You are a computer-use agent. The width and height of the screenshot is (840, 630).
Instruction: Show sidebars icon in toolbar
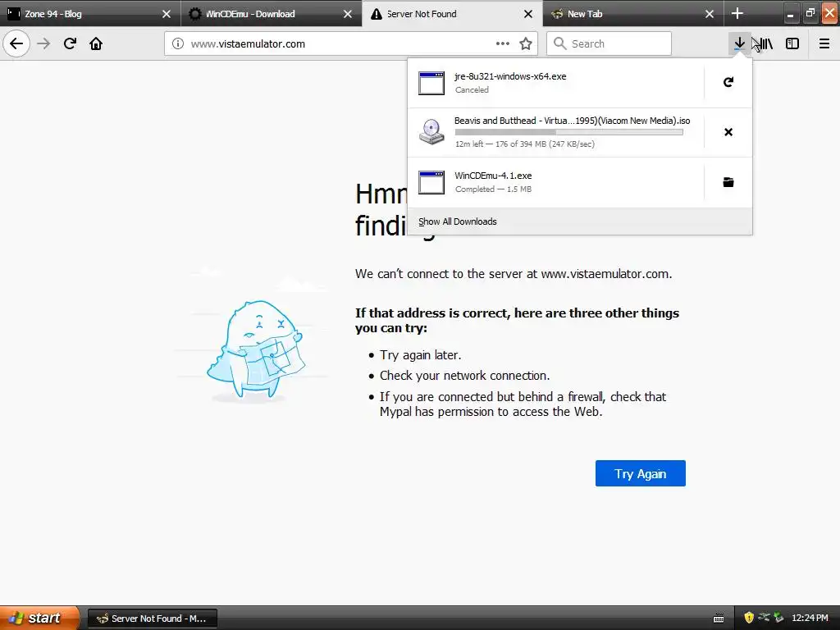coord(792,43)
